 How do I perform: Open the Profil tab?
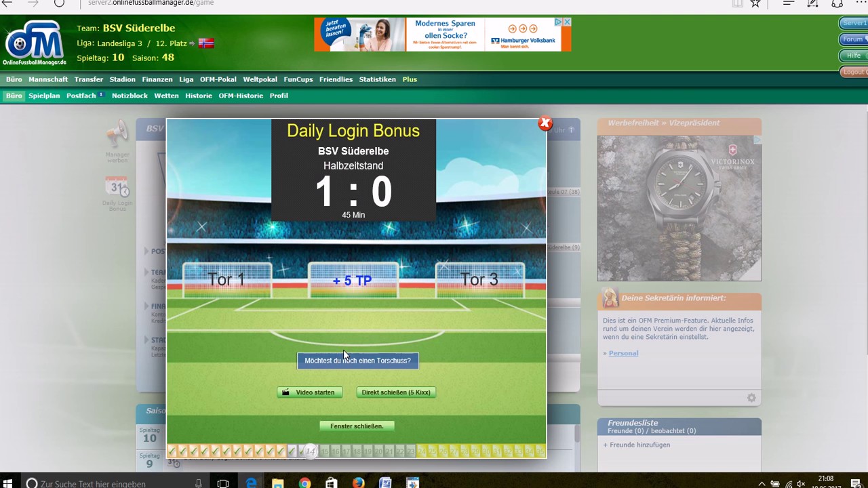(279, 96)
